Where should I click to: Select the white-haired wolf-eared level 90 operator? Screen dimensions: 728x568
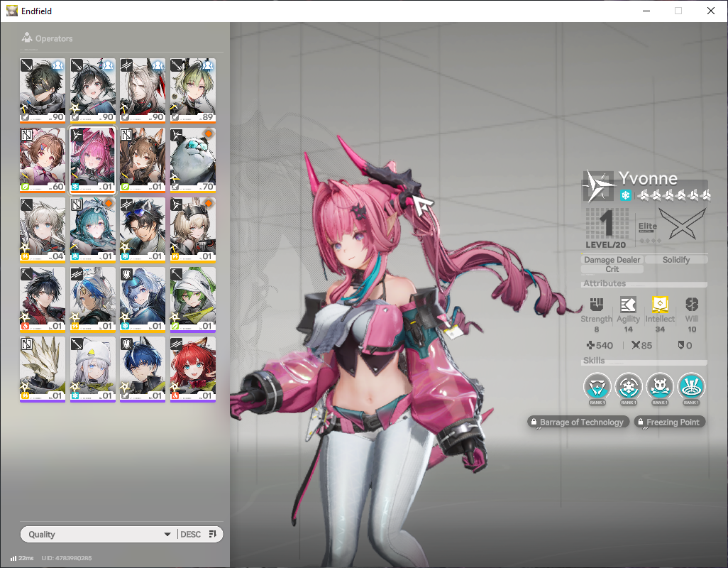coord(143,90)
